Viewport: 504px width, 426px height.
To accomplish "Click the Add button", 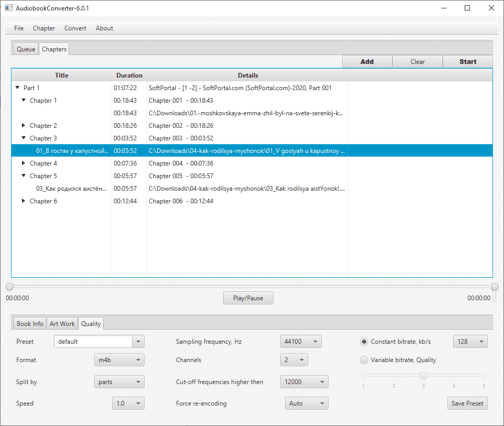I will point(367,61).
